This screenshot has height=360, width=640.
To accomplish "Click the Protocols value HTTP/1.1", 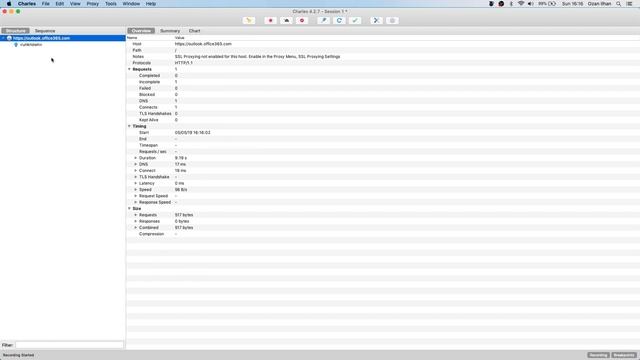I will click(184, 63).
